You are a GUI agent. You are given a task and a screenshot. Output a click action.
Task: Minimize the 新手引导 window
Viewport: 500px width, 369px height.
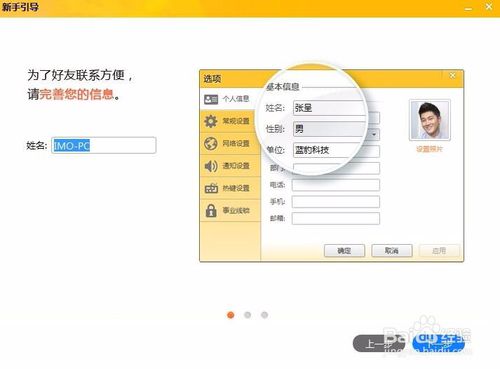point(468,8)
